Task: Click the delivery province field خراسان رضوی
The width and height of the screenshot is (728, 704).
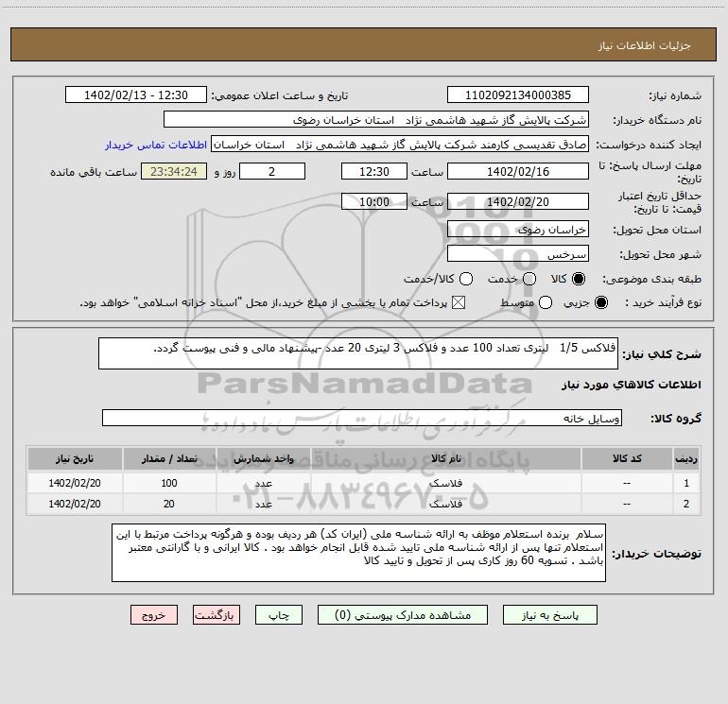Action: coord(518,229)
